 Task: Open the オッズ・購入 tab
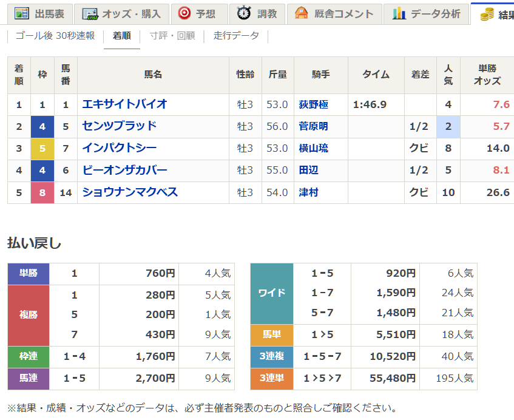121,14
